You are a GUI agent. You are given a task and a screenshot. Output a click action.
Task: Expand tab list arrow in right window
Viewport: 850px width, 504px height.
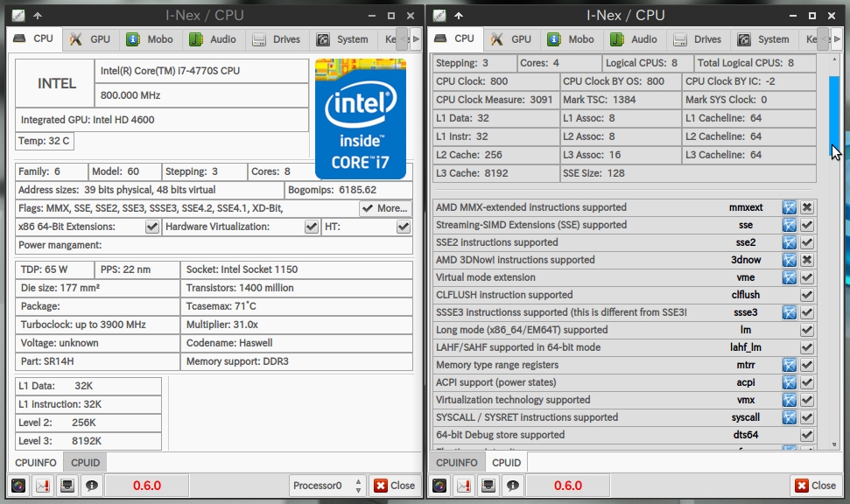[837, 39]
